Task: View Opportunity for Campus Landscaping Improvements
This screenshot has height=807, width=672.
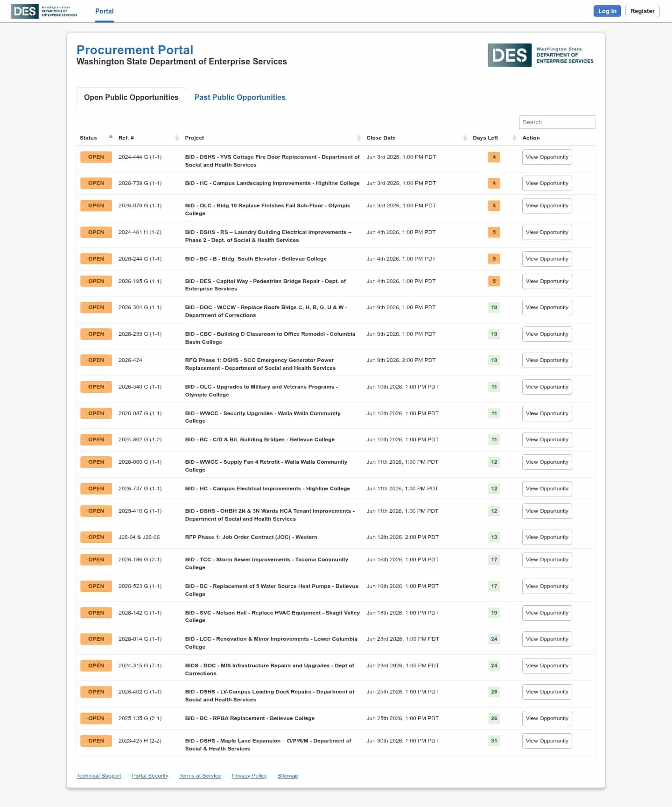Action: tap(547, 183)
